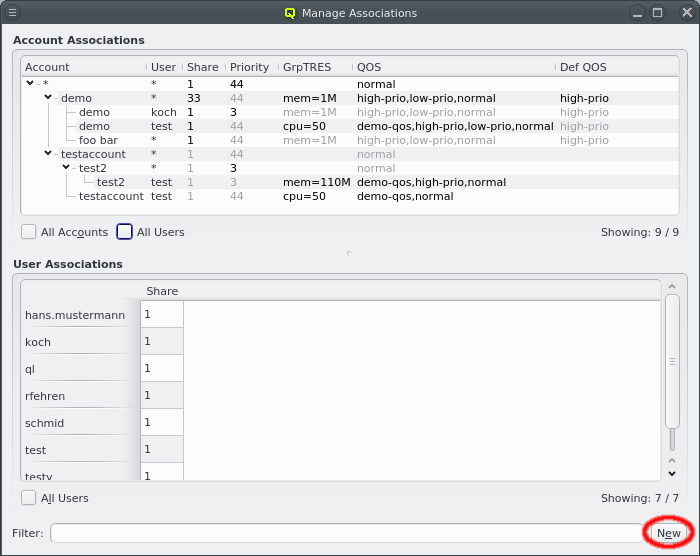The width and height of the screenshot is (700, 556).
Task: Sort by the GrpTRES column header
Action: click(x=315, y=67)
